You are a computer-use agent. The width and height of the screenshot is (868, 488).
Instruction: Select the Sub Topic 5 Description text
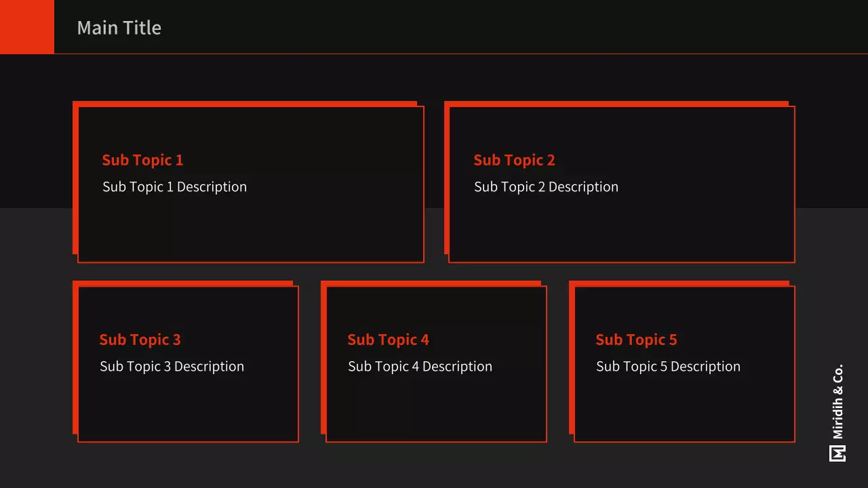coord(668,367)
